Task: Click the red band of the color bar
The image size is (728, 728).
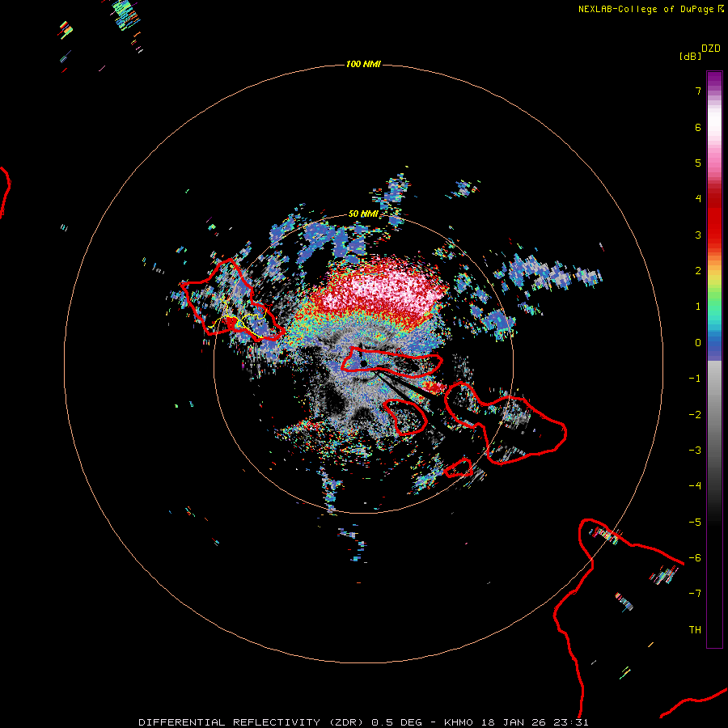Action: coord(714,218)
